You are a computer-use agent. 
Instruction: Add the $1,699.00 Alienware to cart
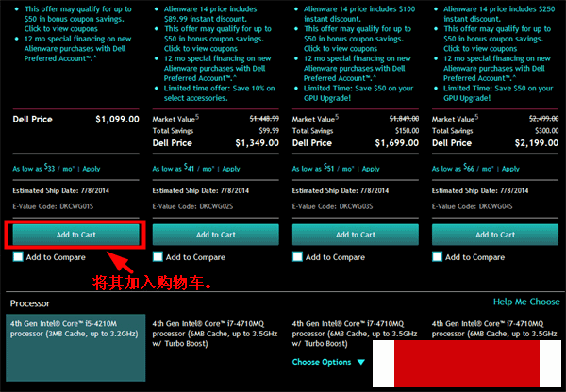(x=356, y=235)
